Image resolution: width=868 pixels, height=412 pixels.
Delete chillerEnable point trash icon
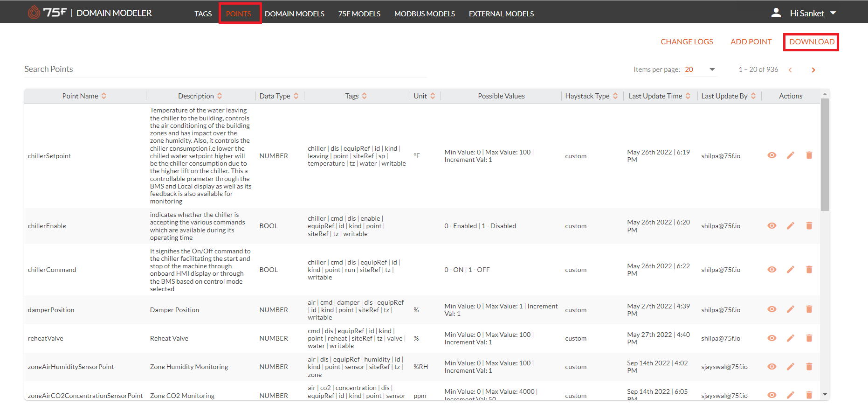809,226
